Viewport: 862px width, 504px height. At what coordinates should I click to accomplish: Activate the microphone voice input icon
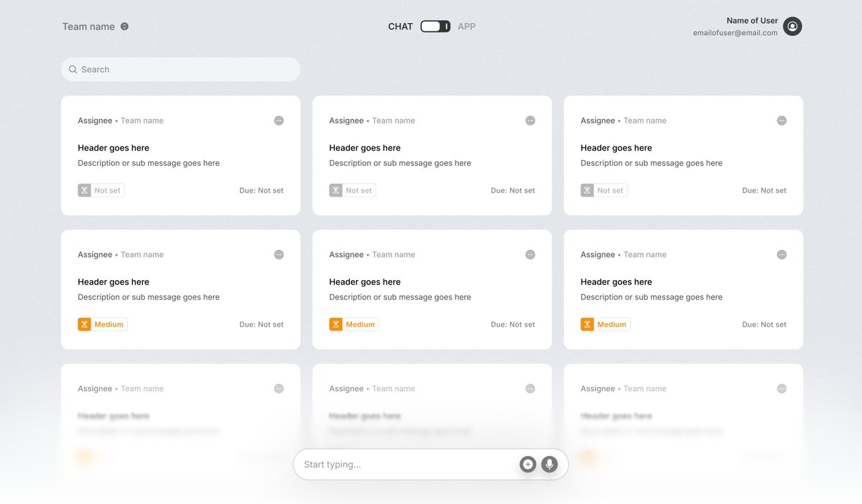pos(550,465)
